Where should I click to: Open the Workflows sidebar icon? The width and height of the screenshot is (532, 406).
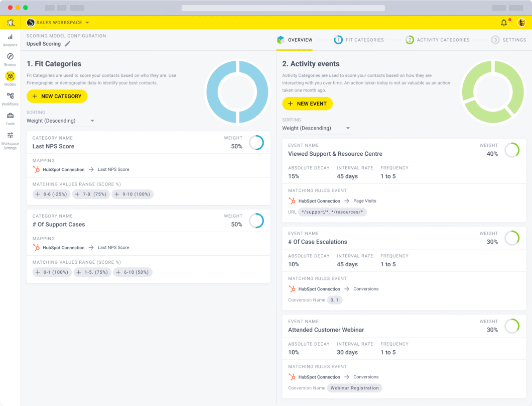pyautogui.click(x=10, y=96)
